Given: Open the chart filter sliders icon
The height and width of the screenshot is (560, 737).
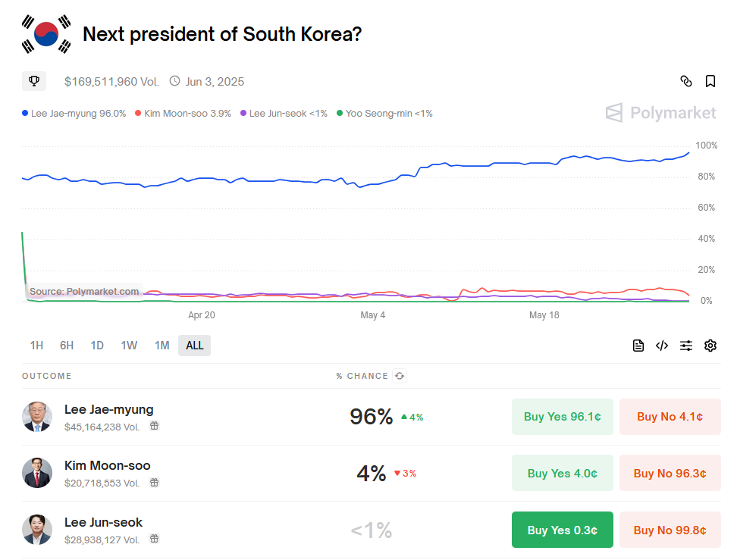Looking at the screenshot, I should point(686,346).
